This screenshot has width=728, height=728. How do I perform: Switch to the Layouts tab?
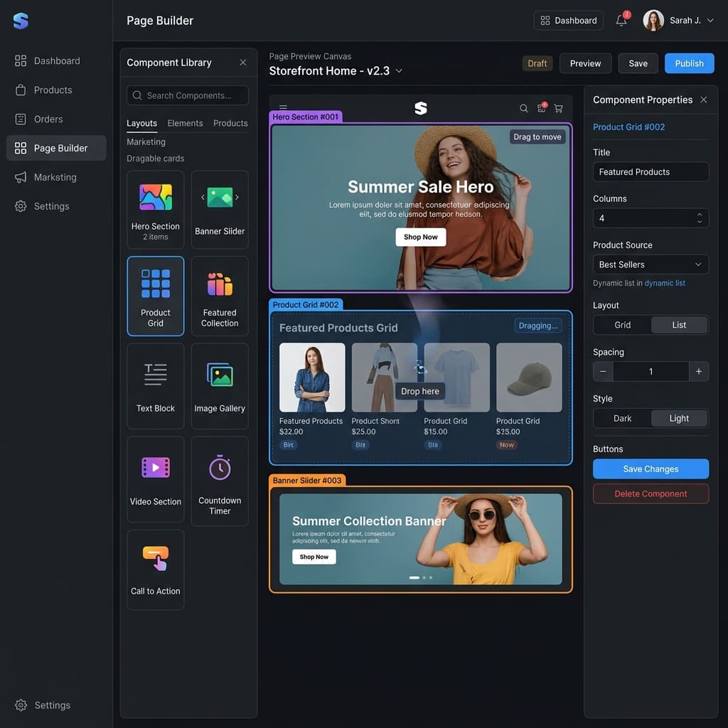[141, 124]
